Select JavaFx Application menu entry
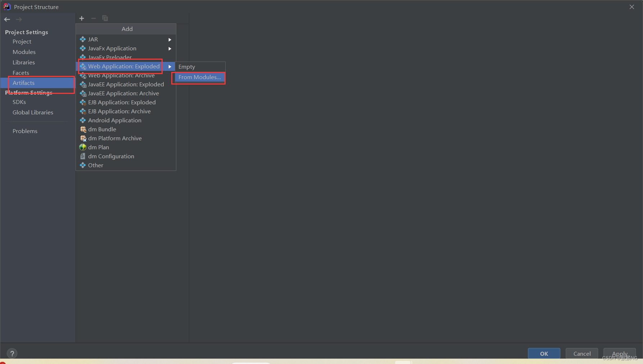 point(126,48)
